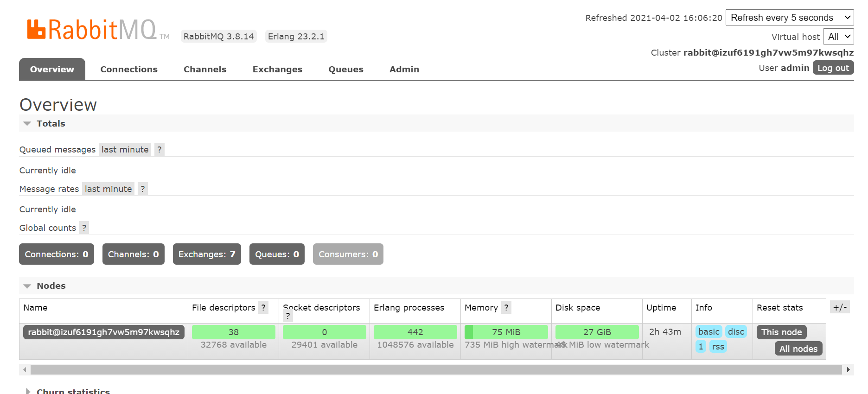Image resolution: width=868 pixels, height=394 pixels.
Task: Click the 1048576 available text
Action: click(415, 344)
